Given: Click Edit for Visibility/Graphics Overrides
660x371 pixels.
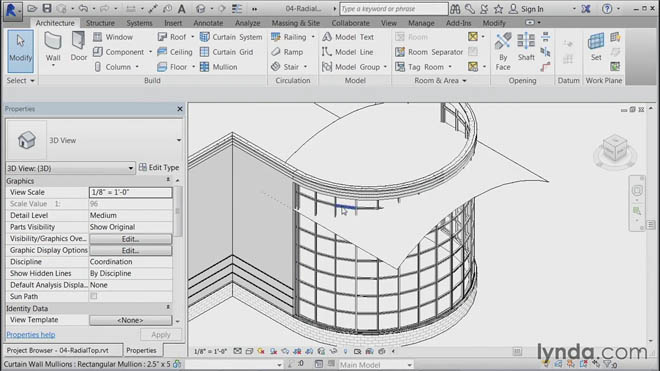Looking at the screenshot, I should 130,239.
